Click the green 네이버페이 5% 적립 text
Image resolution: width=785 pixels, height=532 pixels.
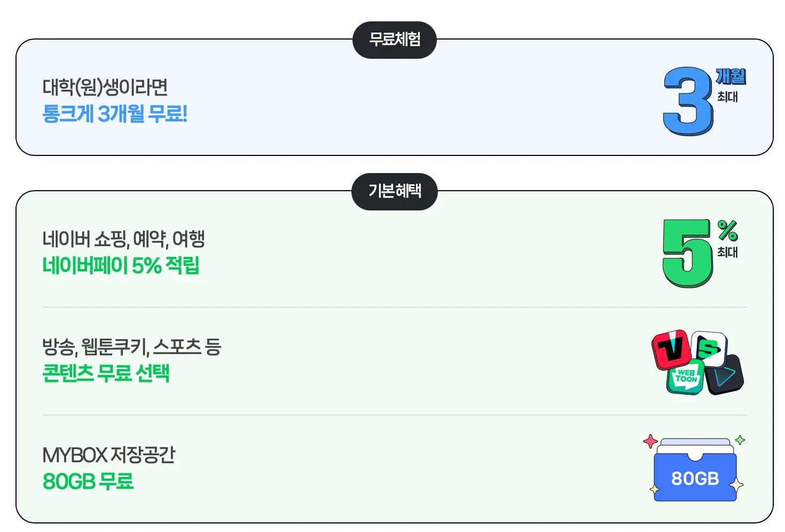click(x=121, y=265)
